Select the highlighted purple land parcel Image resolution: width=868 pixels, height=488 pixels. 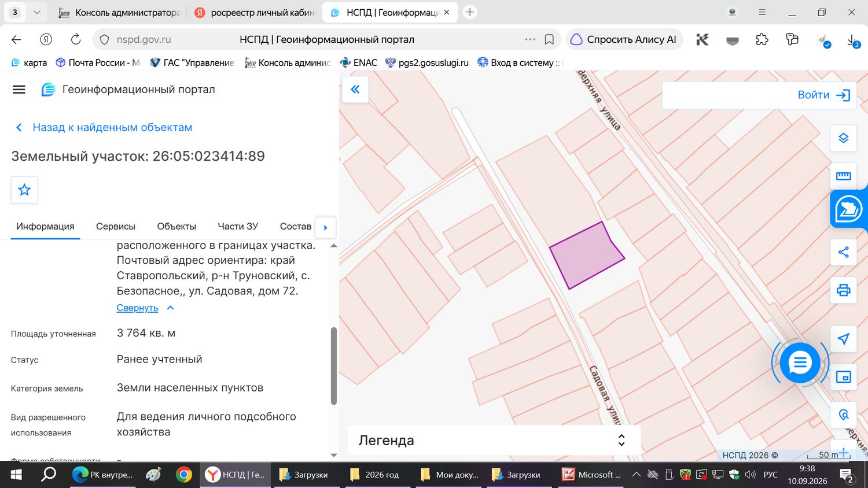tap(586, 256)
